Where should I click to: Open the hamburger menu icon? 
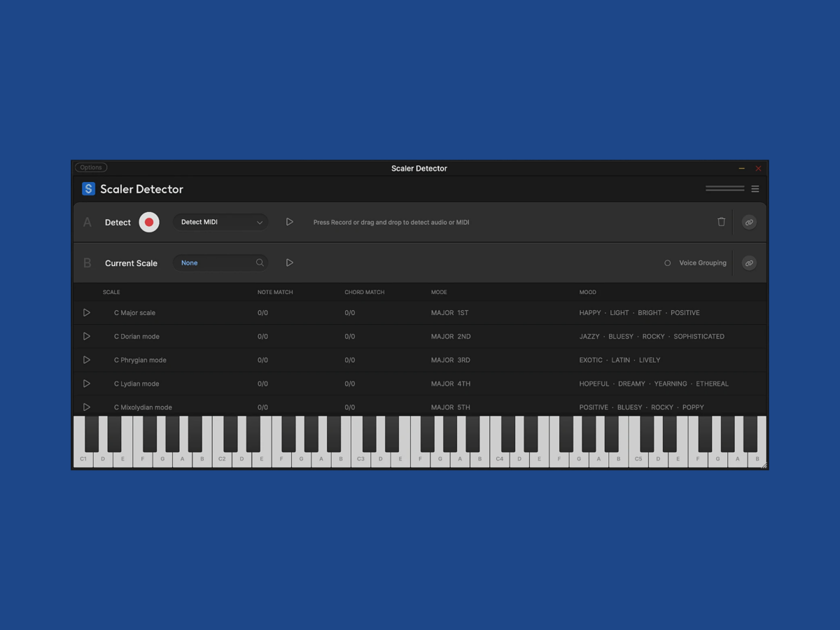point(755,189)
